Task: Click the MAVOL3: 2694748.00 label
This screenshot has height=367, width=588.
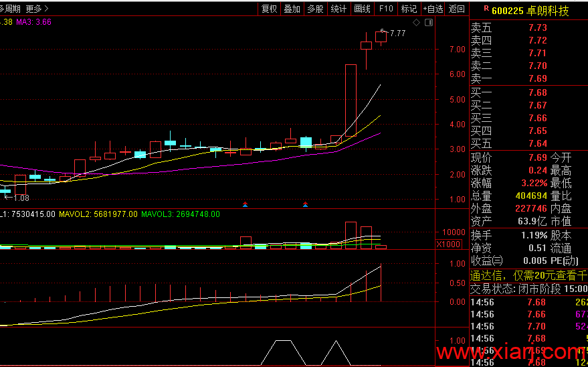Action: point(181,214)
